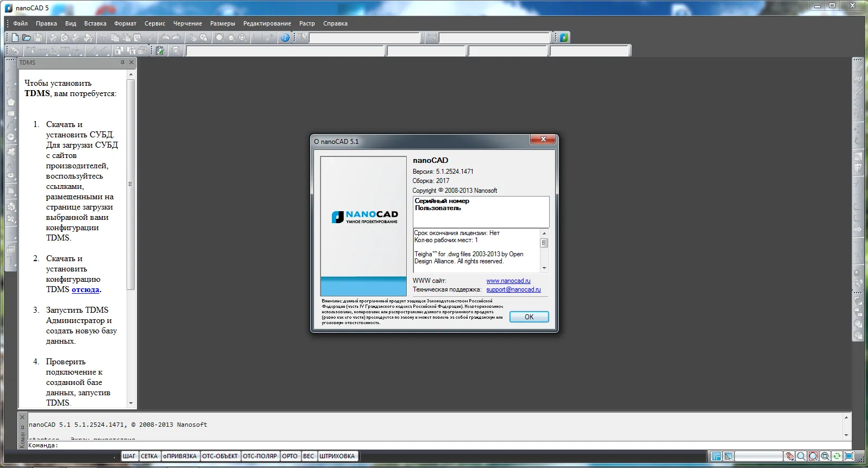Click the green nanoCAD icon on toolbar
The width and height of the screenshot is (868, 468).
(564, 37)
